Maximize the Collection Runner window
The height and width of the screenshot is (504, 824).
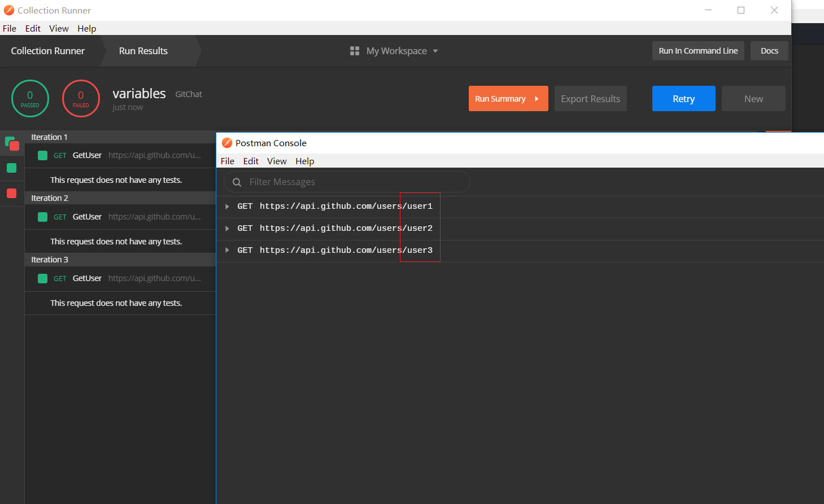point(741,10)
